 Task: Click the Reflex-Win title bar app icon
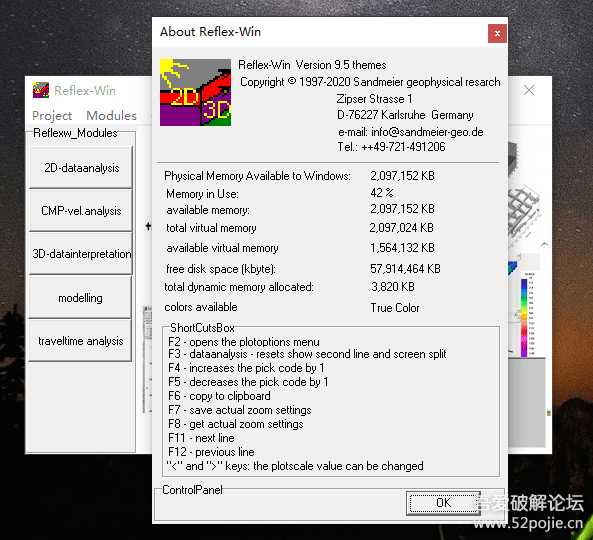pyautogui.click(x=41, y=90)
